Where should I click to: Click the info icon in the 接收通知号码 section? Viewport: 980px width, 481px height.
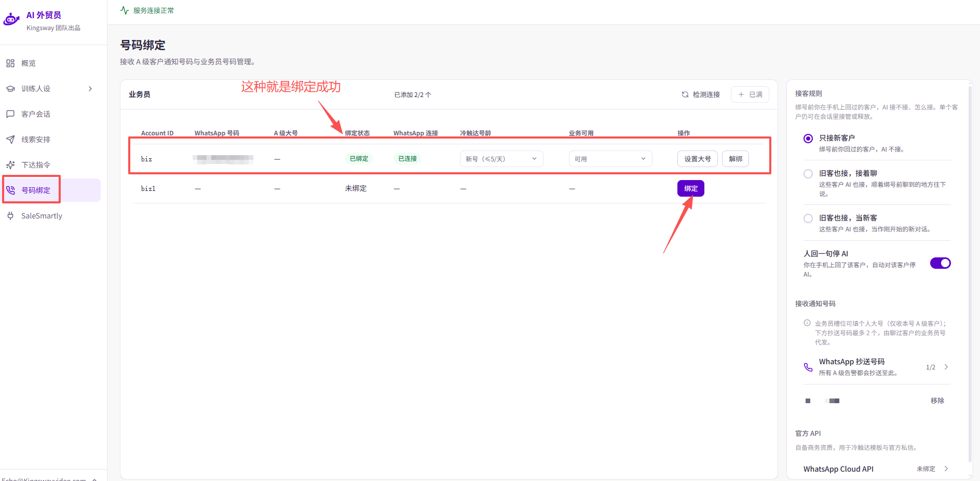click(807, 323)
